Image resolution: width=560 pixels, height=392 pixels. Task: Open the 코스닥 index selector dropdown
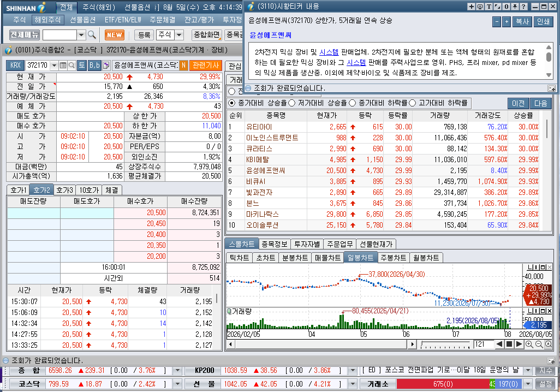pyautogui.click(x=177, y=384)
